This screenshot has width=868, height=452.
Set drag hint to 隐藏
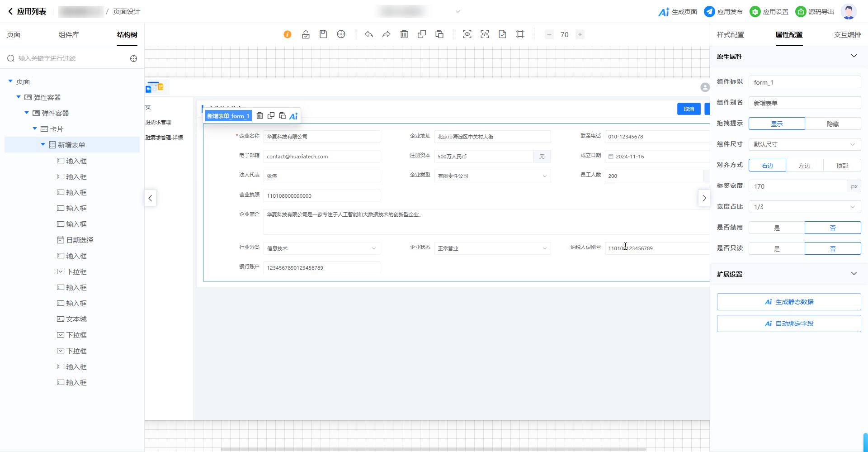click(x=832, y=124)
